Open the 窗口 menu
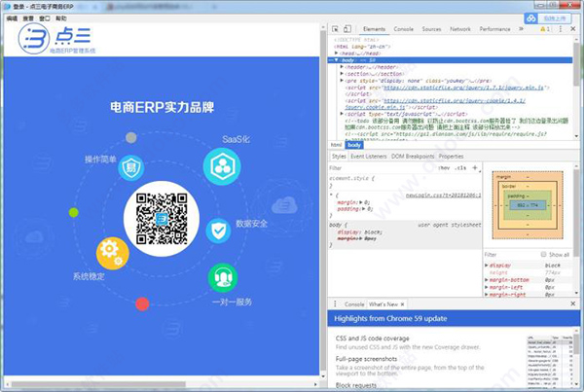Viewport: 584px width, 392px height. pyautogui.click(x=45, y=18)
